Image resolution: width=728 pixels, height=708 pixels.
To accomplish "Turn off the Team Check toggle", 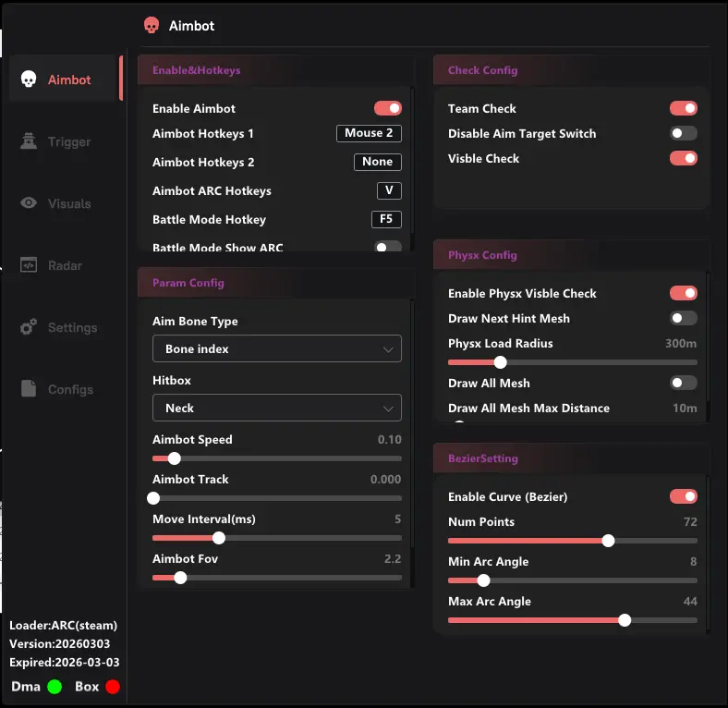I will pos(683,108).
